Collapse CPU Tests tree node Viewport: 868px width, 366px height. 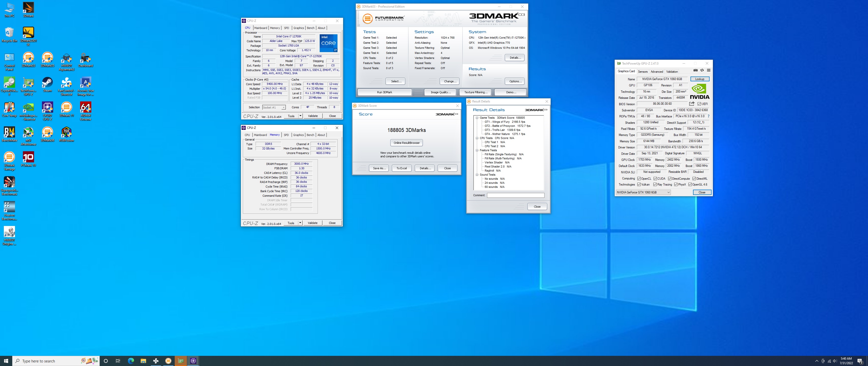tap(477, 138)
